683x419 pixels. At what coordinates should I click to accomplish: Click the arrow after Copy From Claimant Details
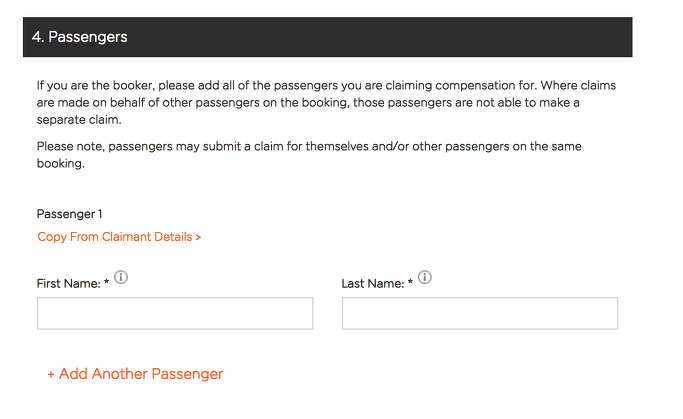tap(198, 237)
